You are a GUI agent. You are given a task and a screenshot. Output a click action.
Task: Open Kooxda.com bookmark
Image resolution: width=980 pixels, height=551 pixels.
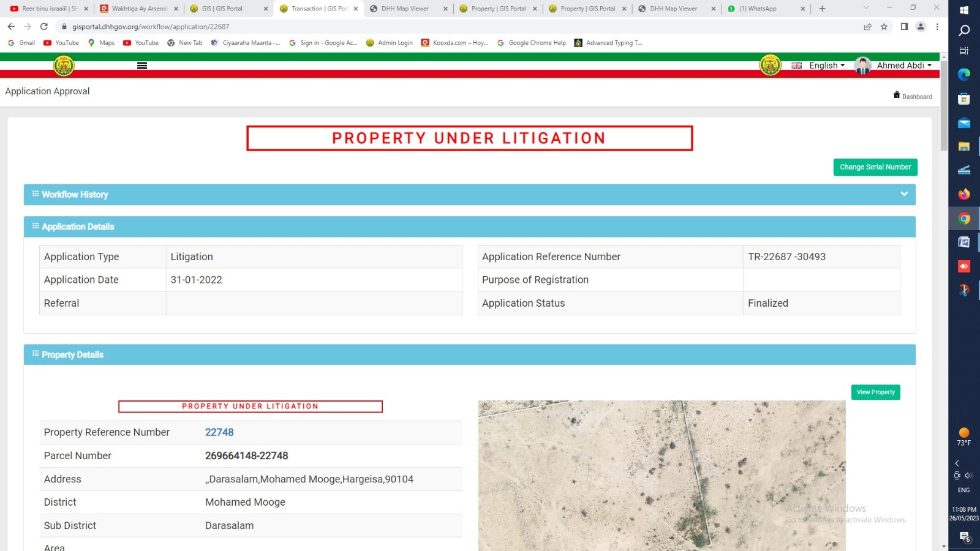[455, 43]
